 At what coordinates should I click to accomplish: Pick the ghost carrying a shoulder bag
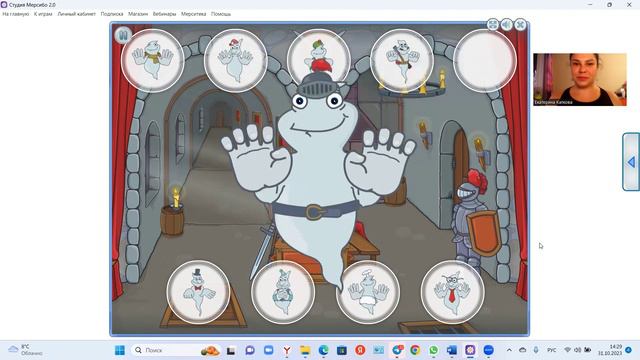(402, 60)
